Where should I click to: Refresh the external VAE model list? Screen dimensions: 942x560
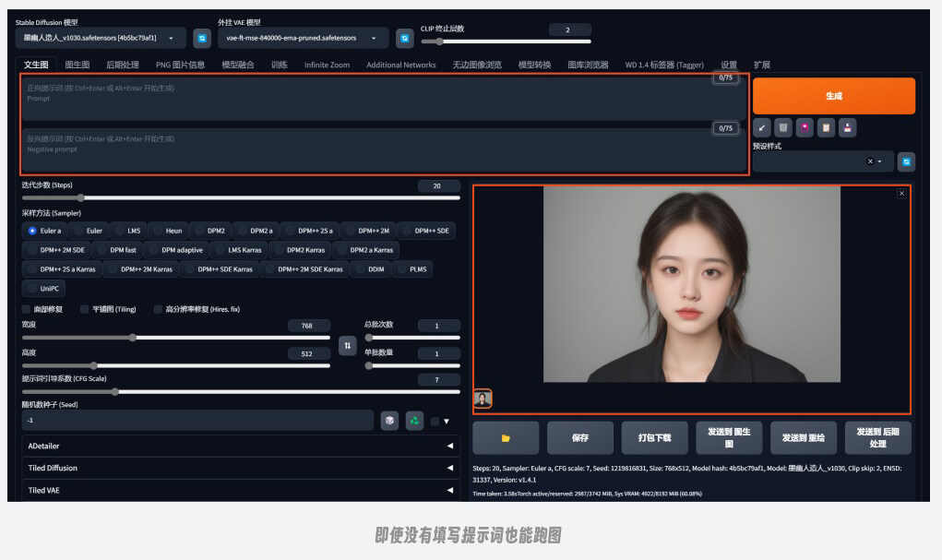(404, 38)
